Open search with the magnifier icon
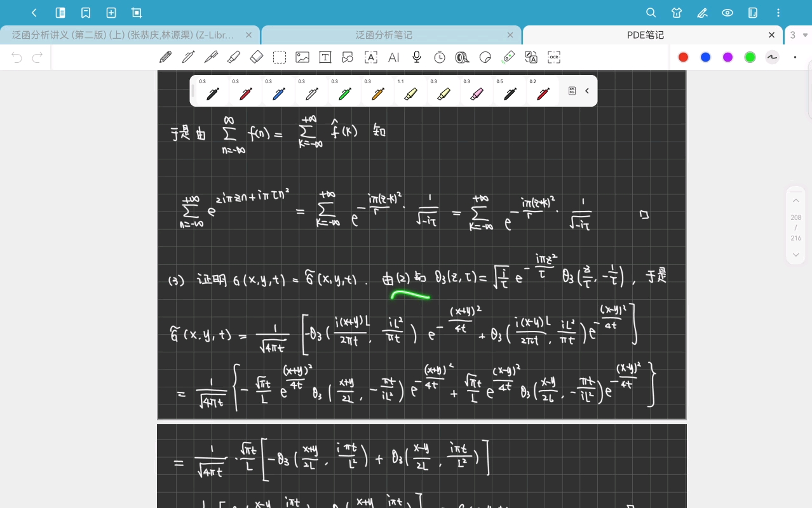Image resolution: width=812 pixels, height=508 pixels. [651, 13]
